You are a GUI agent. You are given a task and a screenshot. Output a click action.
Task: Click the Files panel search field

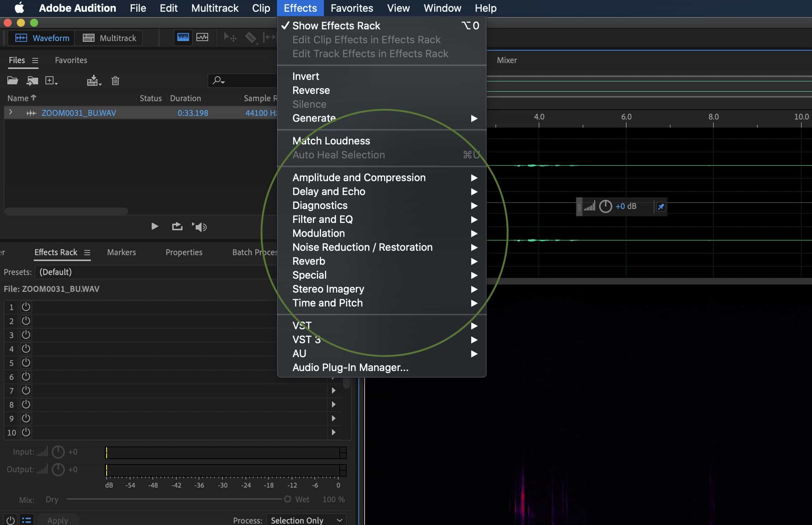243,80
